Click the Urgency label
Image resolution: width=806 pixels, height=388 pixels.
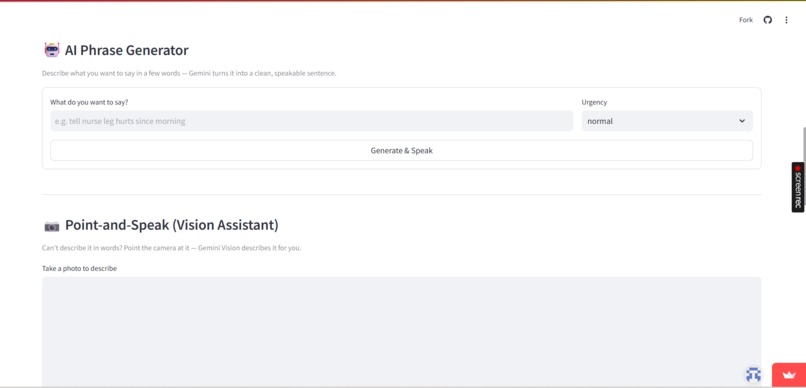[x=594, y=102]
